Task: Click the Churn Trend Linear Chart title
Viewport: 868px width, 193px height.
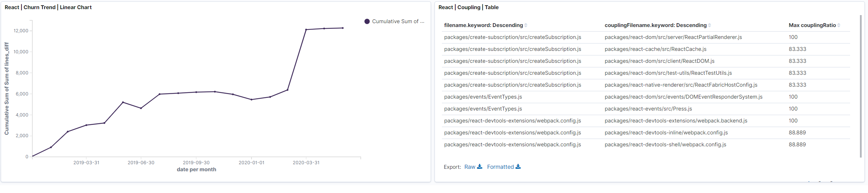Action: (48, 7)
